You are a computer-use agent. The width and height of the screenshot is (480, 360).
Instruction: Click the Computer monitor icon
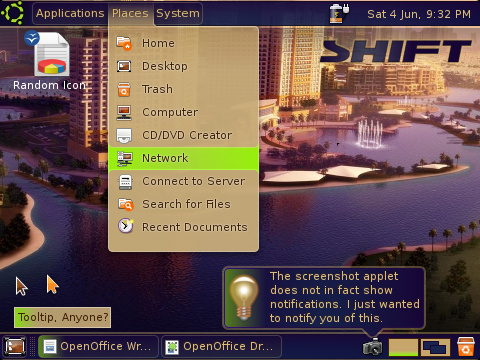click(x=124, y=112)
